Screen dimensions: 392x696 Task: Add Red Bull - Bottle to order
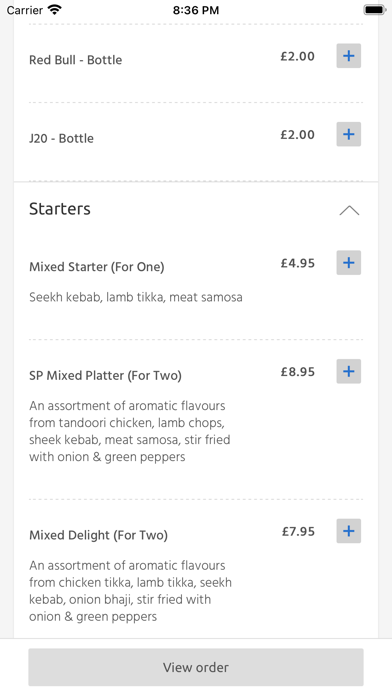[348, 56]
